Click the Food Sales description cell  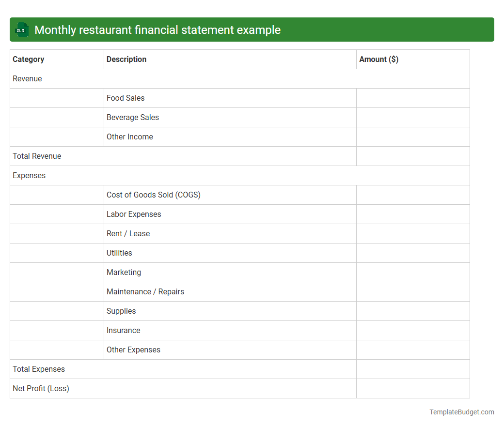click(126, 98)
